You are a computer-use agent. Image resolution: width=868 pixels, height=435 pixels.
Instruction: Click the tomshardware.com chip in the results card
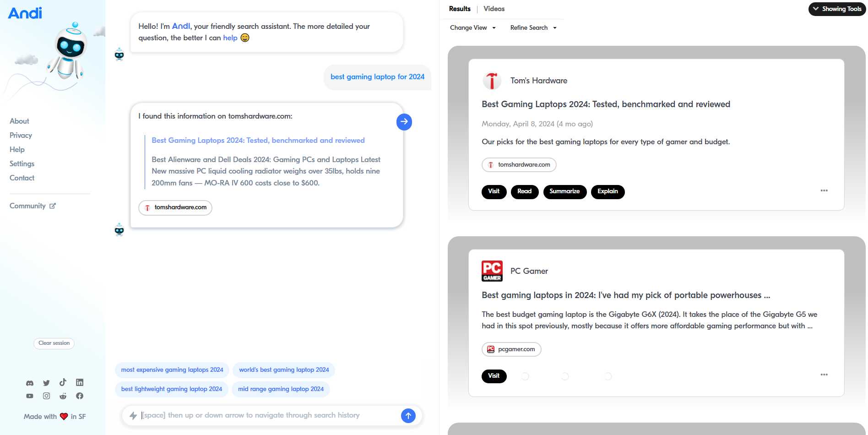coord(519,165)
